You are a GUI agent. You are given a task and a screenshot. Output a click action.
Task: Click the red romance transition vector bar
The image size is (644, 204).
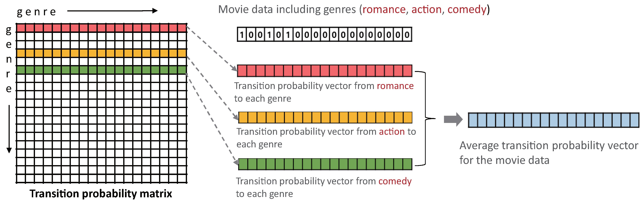[324, 71]
